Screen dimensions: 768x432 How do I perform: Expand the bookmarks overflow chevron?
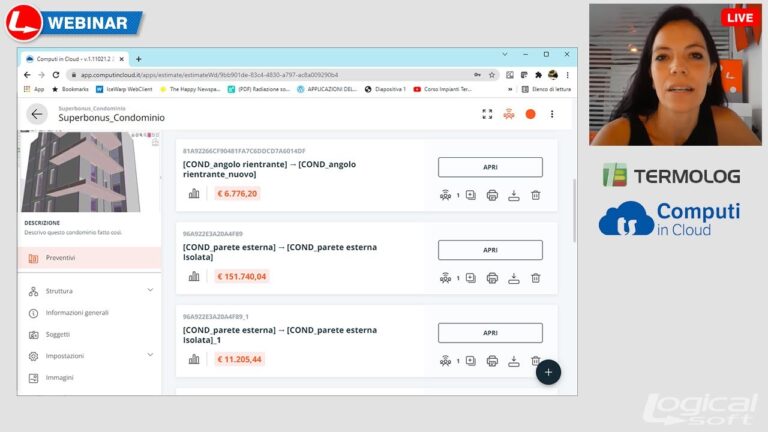coord(510,89)
